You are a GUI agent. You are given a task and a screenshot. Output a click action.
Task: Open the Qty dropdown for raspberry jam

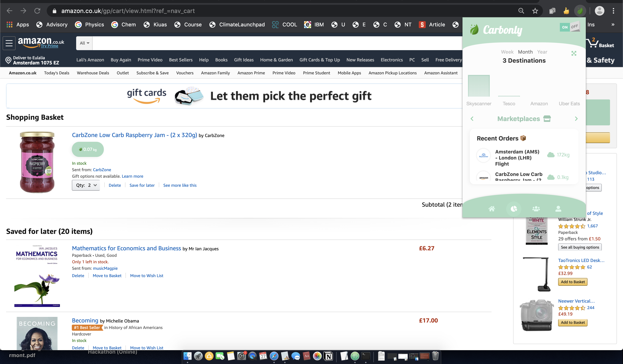pyautogui.click(x=86, y=185)
